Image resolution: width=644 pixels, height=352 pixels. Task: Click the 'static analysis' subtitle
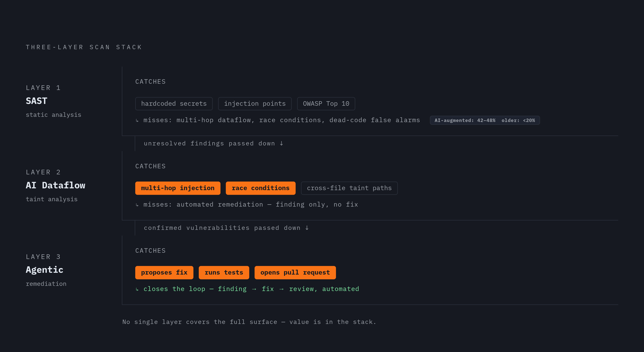point(53,115)
